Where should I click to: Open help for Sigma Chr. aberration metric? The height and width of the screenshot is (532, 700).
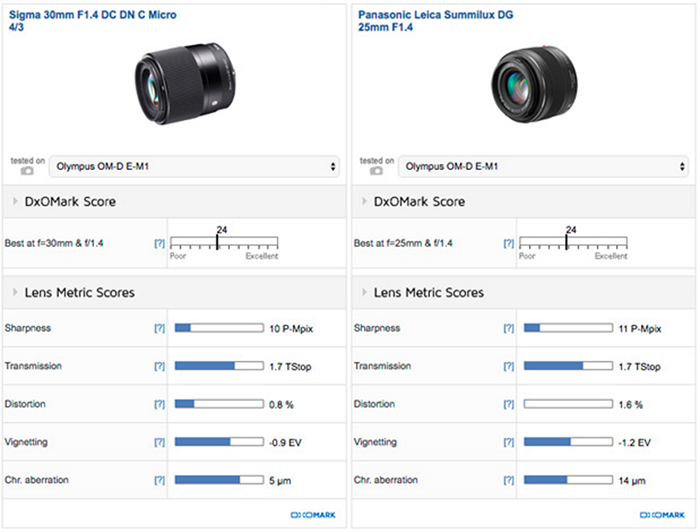159,480
